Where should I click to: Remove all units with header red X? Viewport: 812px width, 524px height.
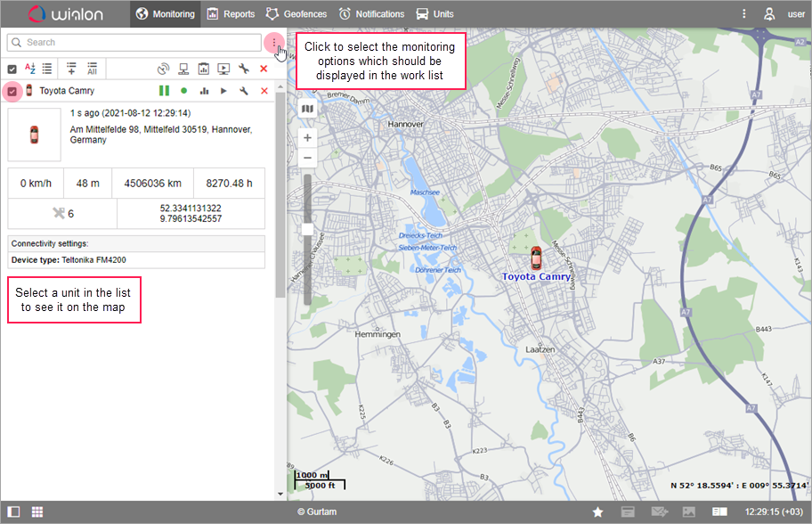tap(264, 69)
